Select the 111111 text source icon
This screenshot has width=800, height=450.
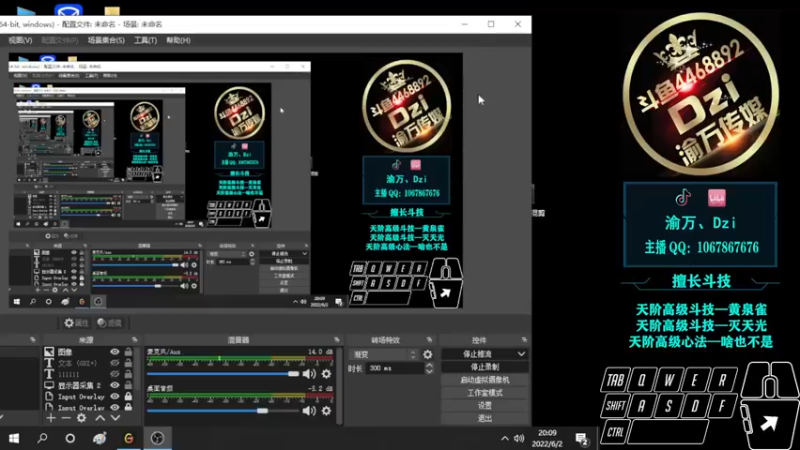tap(49, 374)
